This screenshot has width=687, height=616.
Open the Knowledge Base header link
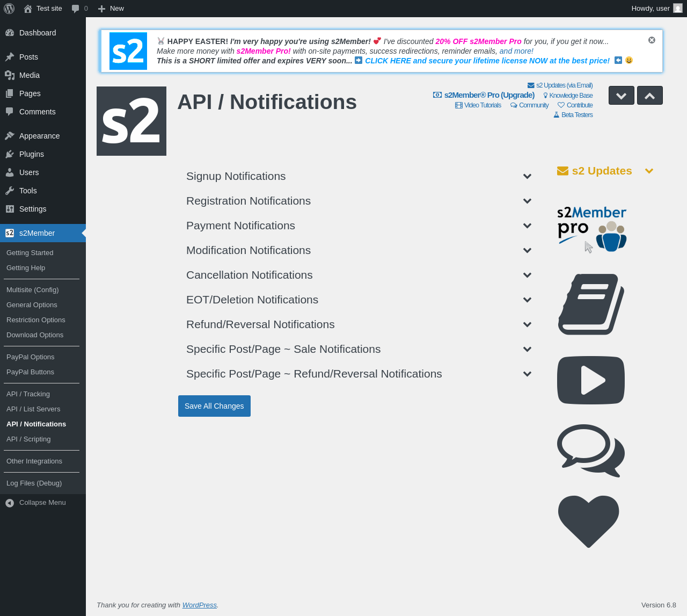(568, 96)
